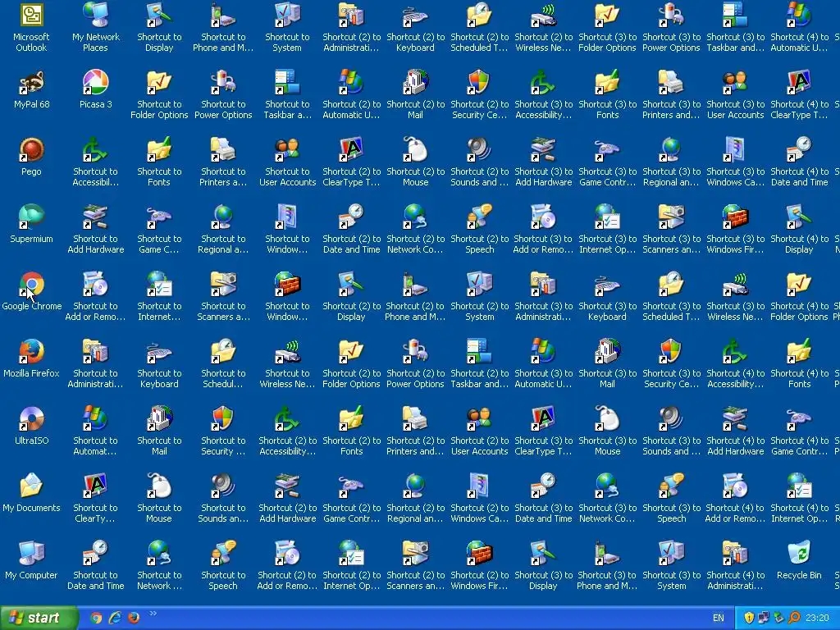Click the 'Shortcut to Mail' icon
Screen dimensions: 840x630
coord(159,419)
